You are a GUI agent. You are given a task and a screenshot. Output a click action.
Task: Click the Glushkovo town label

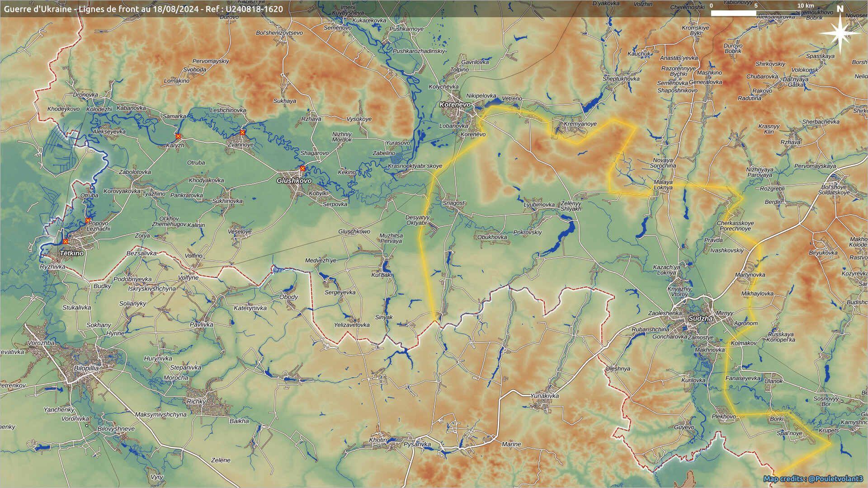pos(294,180)
